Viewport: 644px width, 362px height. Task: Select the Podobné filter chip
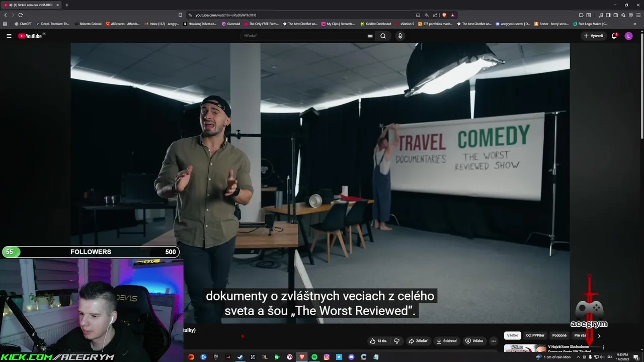[559, 335]
